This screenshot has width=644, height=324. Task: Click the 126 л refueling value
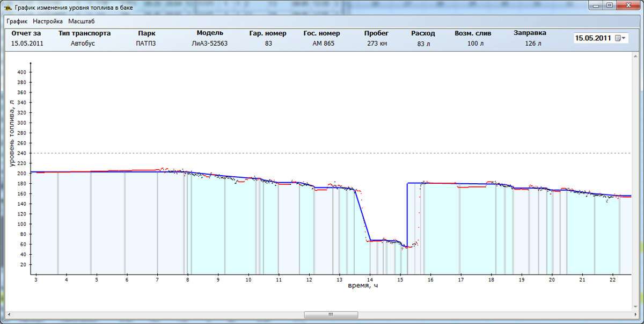tap(533, 44)
